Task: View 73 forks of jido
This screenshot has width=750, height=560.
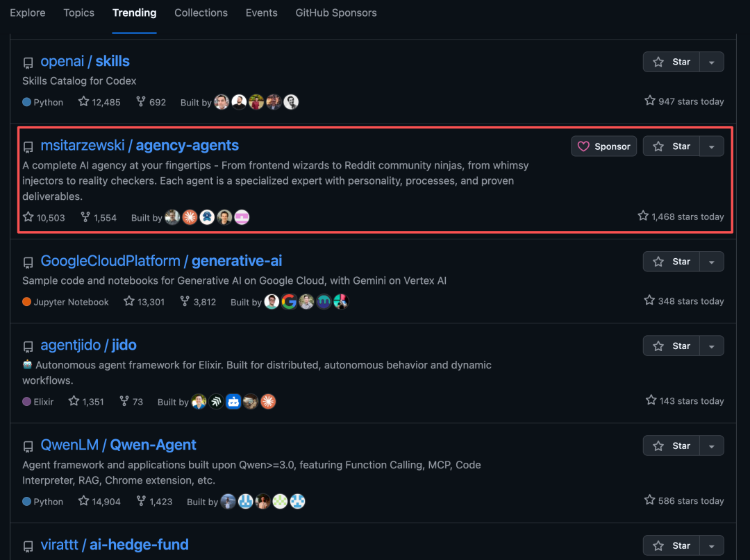Action: coord(131,401)
